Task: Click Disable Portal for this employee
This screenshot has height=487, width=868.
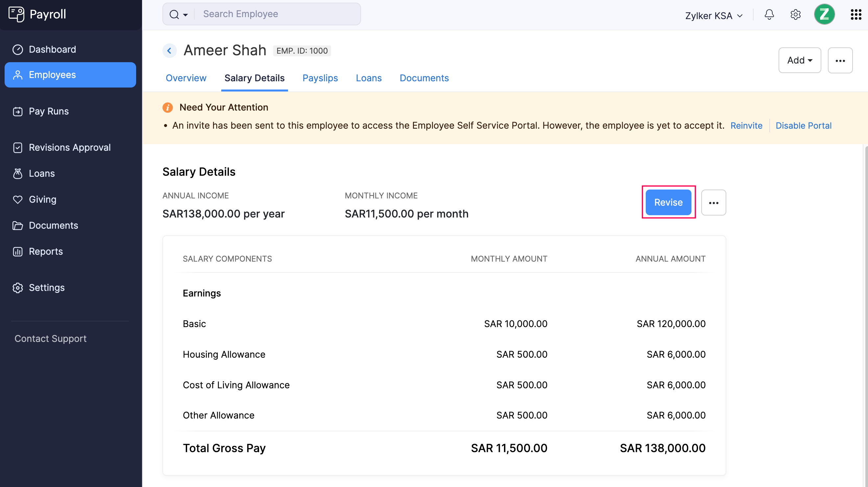Action: click(804, 125)
